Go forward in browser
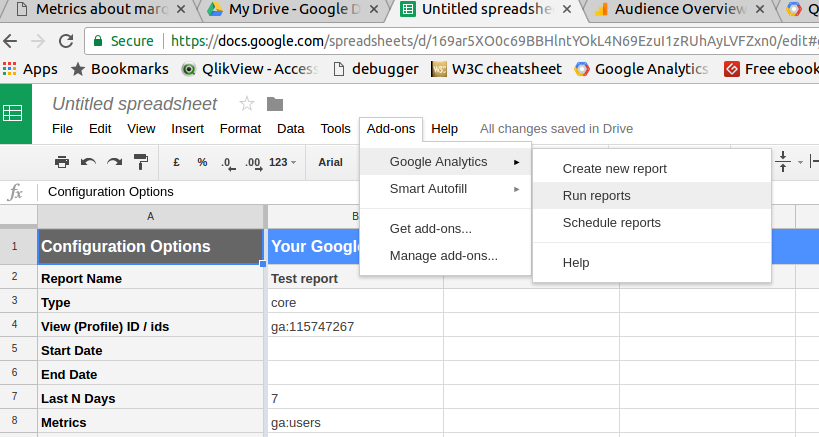Image resolution: width=819 pixels, height=437 pixels. 38,41
